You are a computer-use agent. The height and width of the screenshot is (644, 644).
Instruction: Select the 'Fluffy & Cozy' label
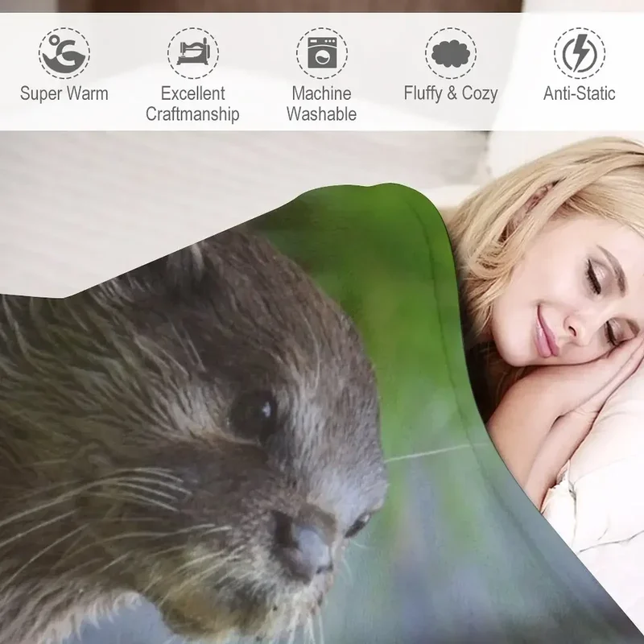[x=451, y=93]
